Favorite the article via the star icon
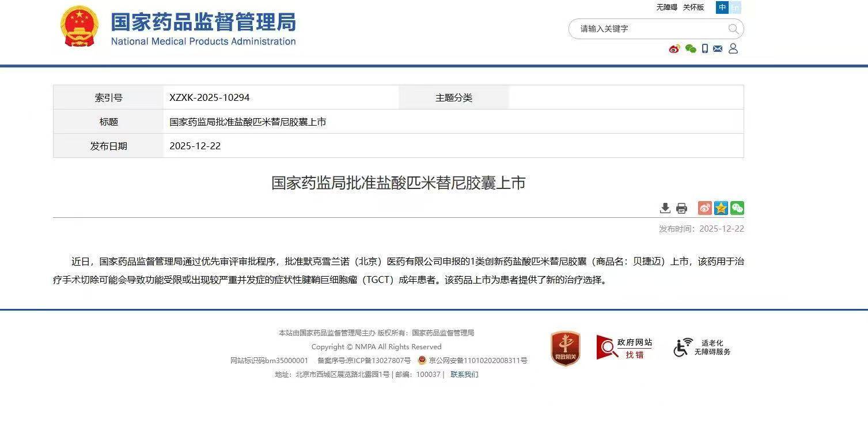 (x=721, y=208)
